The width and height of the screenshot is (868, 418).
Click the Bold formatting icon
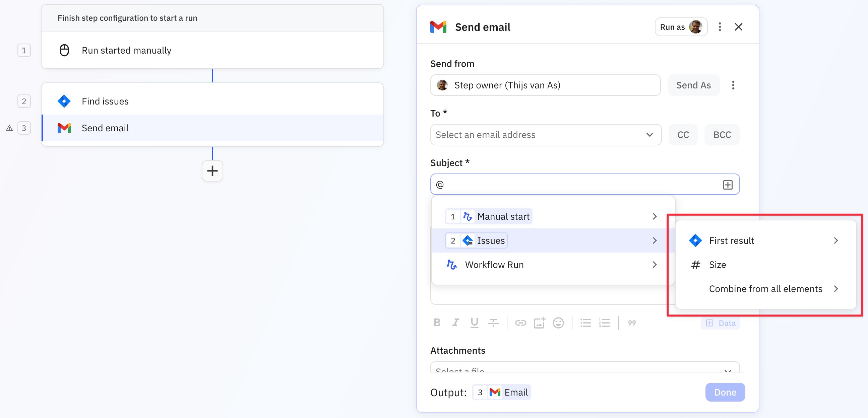(x=437, y=323)
